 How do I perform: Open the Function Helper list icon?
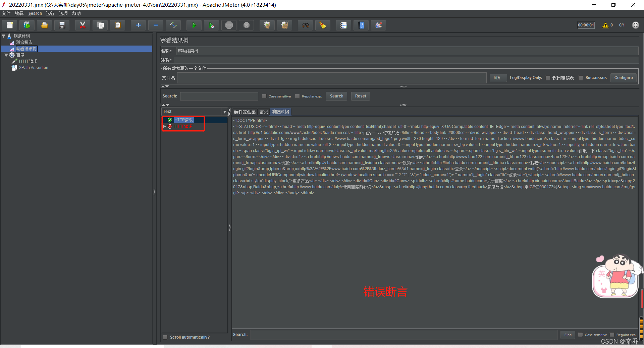(x=344, y=25)
